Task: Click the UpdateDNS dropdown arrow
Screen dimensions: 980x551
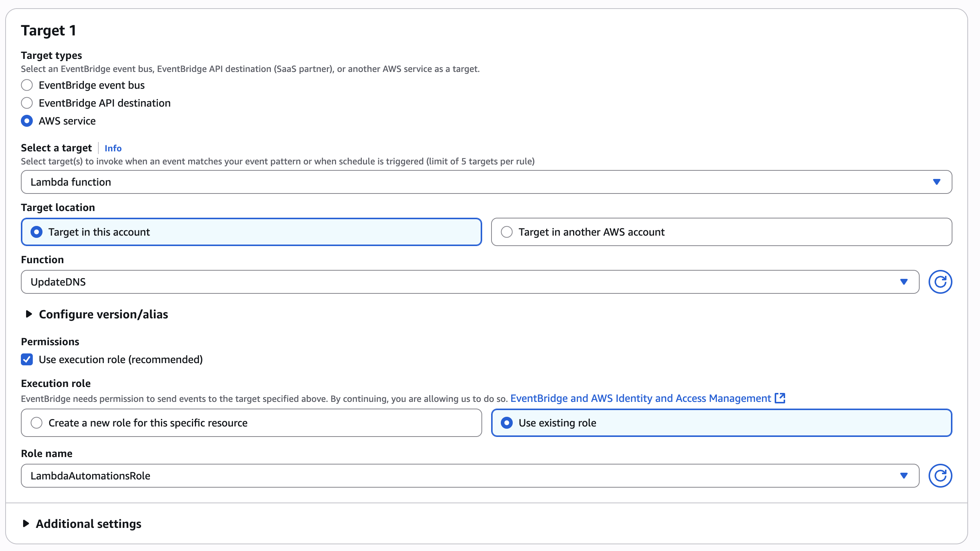Action: pos(904,281)
